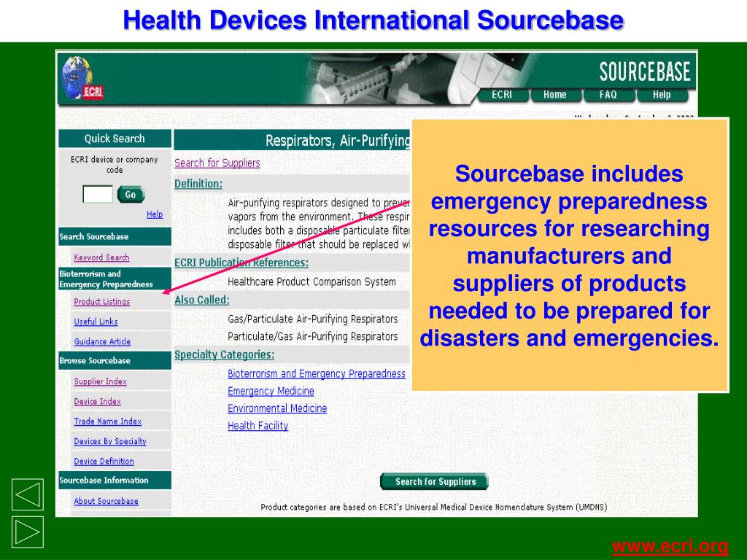The image size is (747, 560).
Task: Click the Search Sourcebase section header
Action: 115,237
